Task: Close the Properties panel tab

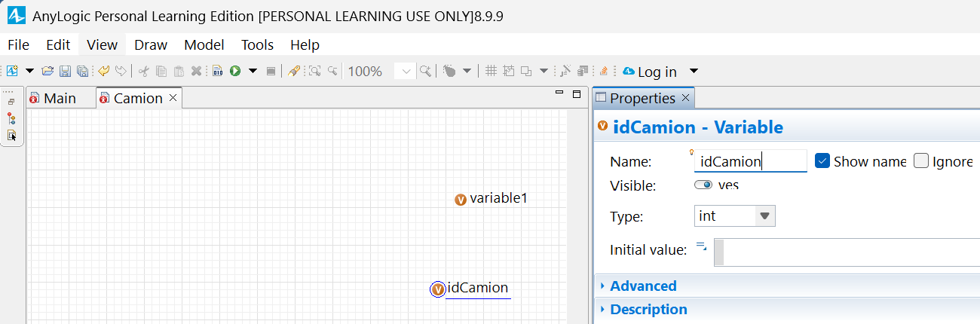Action: pyautogui.click(x=685, y=98)
